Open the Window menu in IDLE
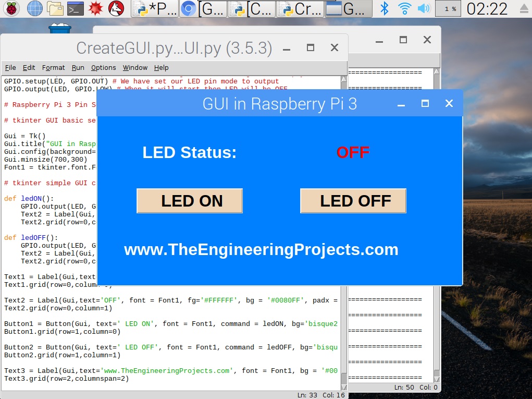The height and width of the screenshot is (399, 532). pyautogui.click(x=135, y=68)
